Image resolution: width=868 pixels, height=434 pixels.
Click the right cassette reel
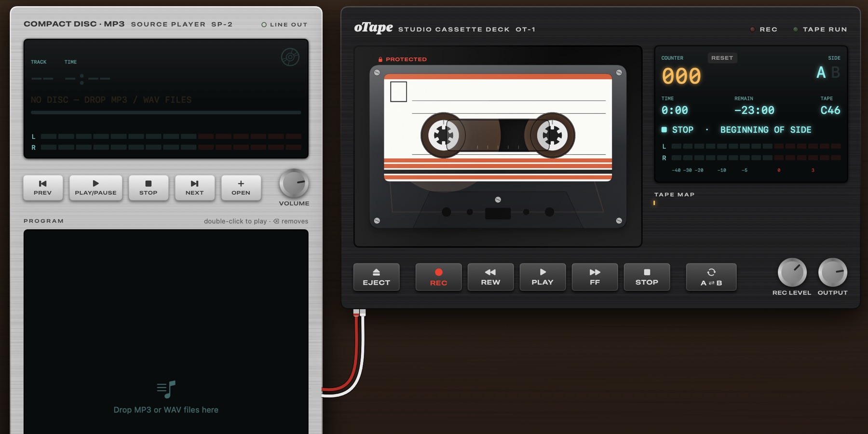coord(552,136)
